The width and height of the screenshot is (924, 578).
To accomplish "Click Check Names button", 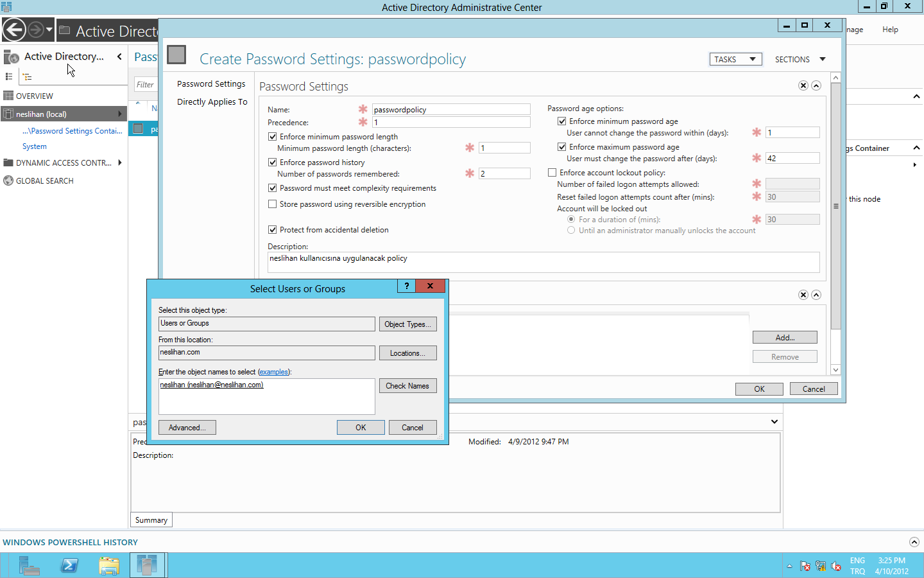I will click(407, 386).
